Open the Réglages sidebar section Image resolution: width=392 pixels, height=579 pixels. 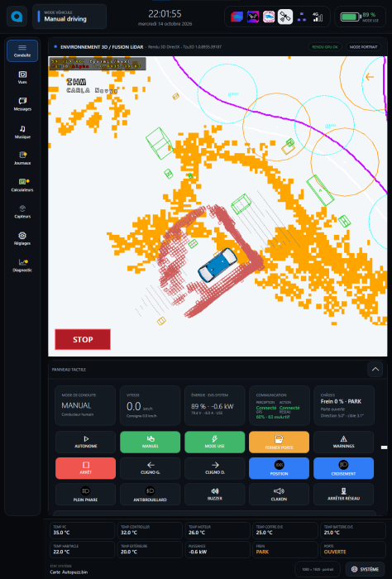tap(22, 238)
